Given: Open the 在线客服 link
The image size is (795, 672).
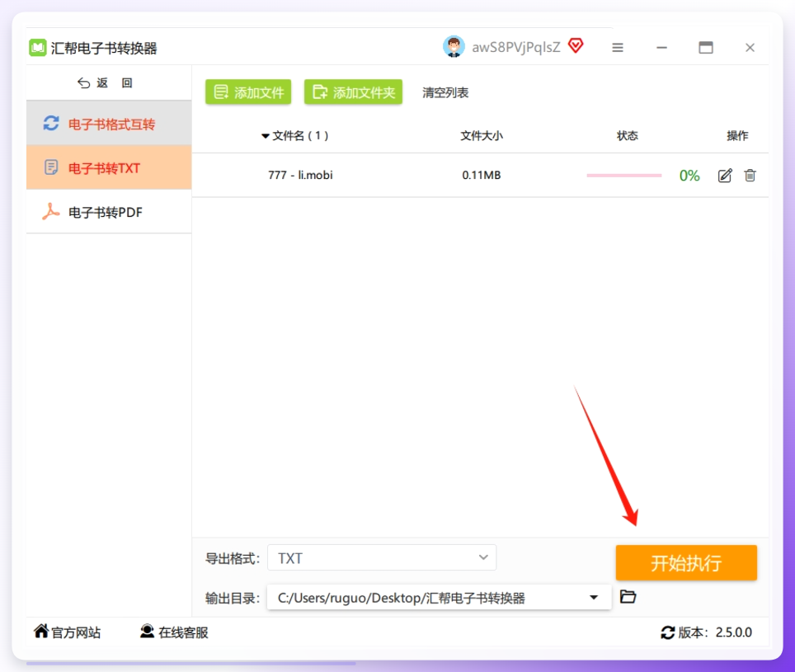Looking at the screenshot, I should [x=174, y=632].
